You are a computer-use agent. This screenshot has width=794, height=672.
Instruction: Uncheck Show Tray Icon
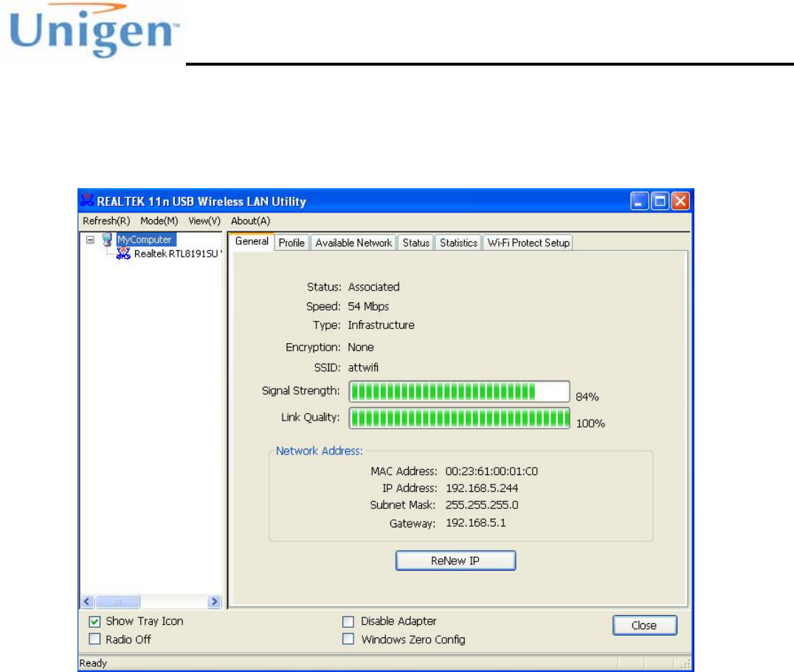94,621
